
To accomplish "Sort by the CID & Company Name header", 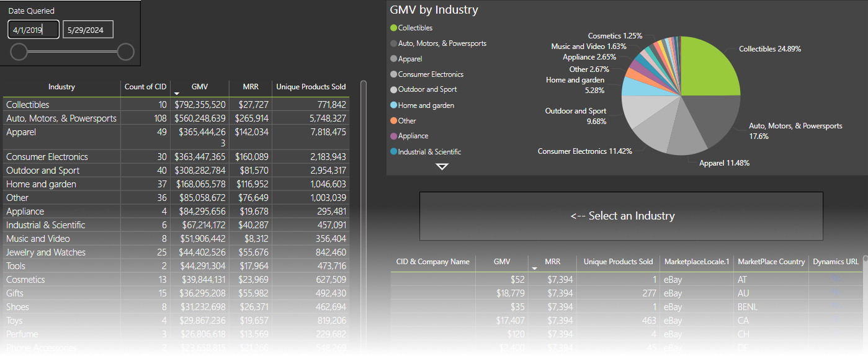I will click(x=433, y=262).
